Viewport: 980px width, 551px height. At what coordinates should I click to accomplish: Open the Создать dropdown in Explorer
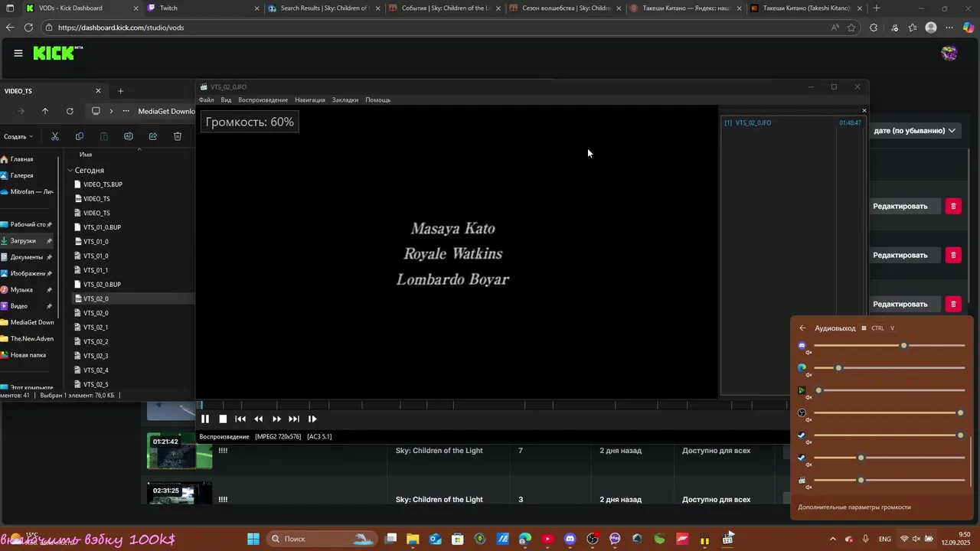(18, 136)
